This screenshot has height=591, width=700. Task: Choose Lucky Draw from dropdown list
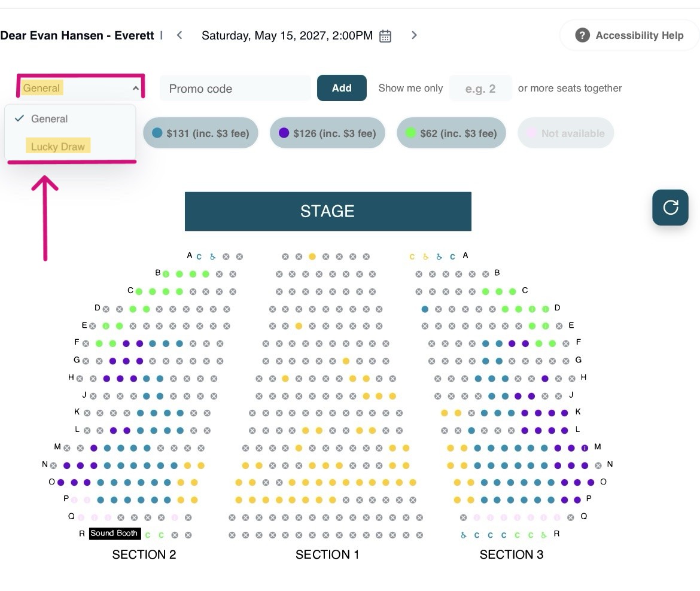pyautogui.click(x=58, y=147)
